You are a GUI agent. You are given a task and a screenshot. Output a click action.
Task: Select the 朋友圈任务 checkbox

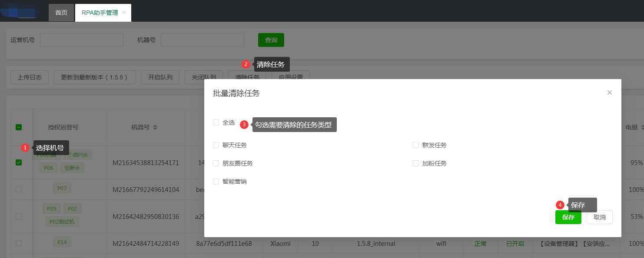tap(216, 163)
